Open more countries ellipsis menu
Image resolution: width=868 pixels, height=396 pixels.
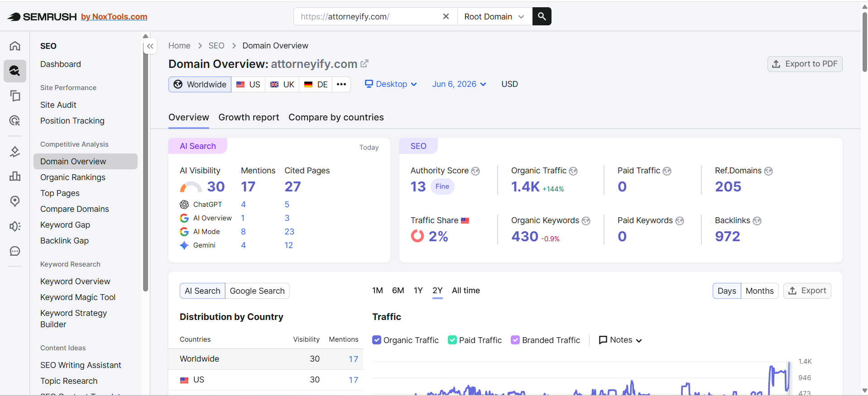(341, 84)
